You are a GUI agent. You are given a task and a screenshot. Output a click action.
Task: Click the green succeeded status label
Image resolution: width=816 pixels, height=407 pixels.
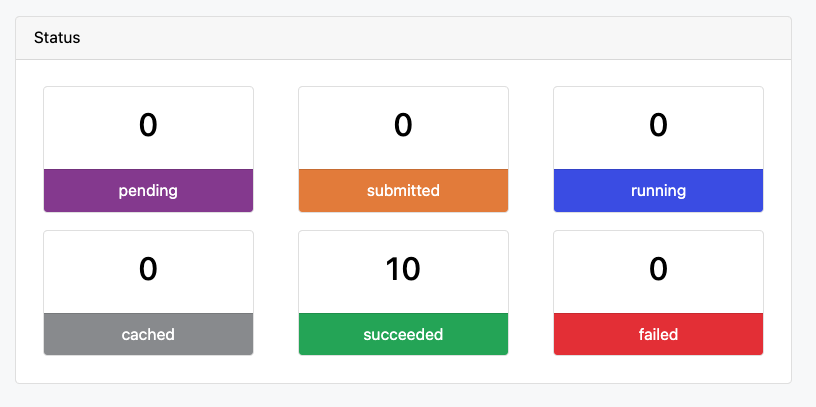403,334
